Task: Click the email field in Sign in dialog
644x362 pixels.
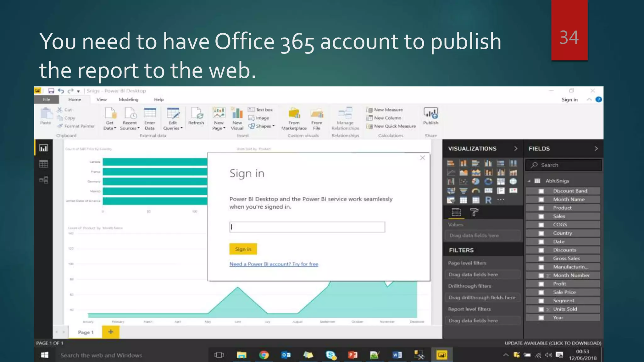Action: [x=307, y=227]
